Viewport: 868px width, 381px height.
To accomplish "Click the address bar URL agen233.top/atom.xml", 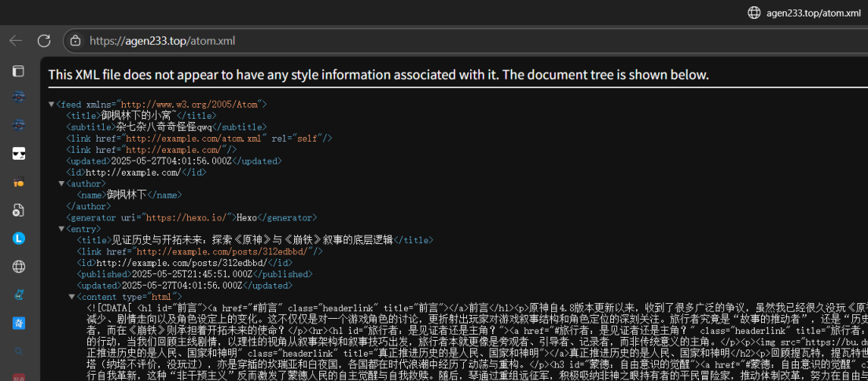I will click(162, 40).
